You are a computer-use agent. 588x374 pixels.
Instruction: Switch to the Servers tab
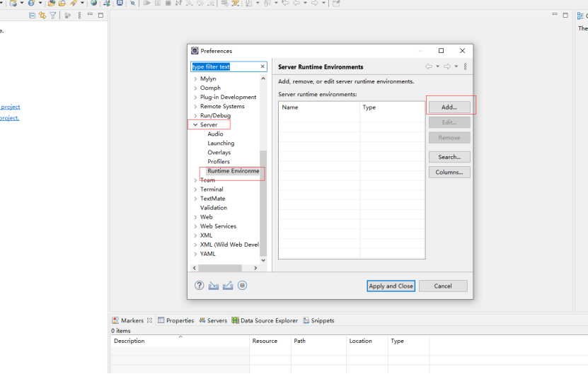click(x=213, y=320)
